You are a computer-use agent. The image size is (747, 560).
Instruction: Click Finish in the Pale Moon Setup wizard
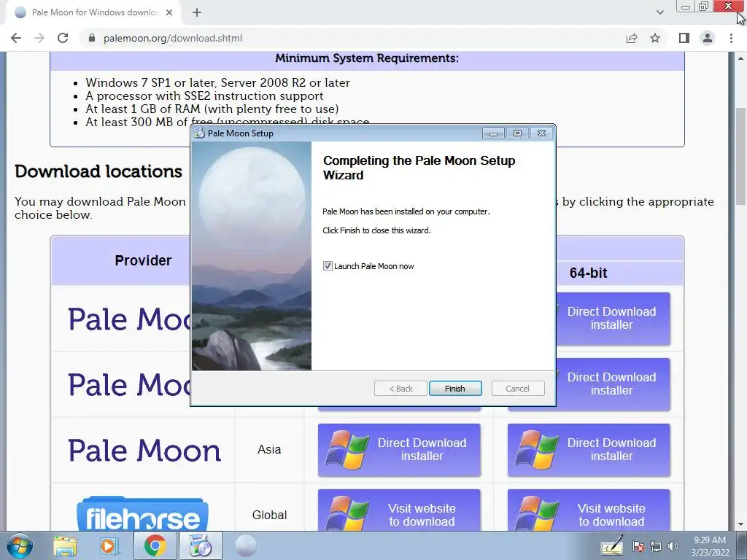pyautogui.click(x=455, y=389)
